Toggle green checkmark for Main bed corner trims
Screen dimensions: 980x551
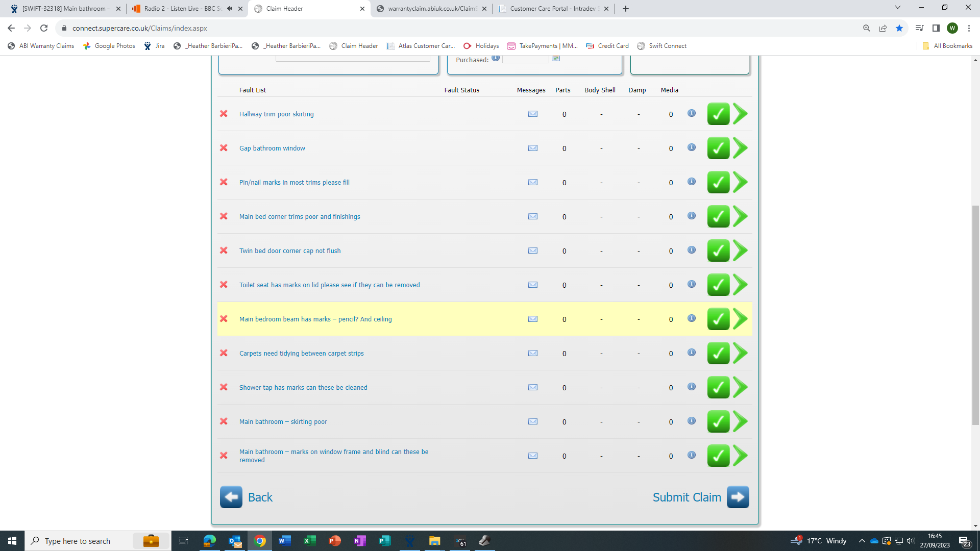(x=718, y=216)
